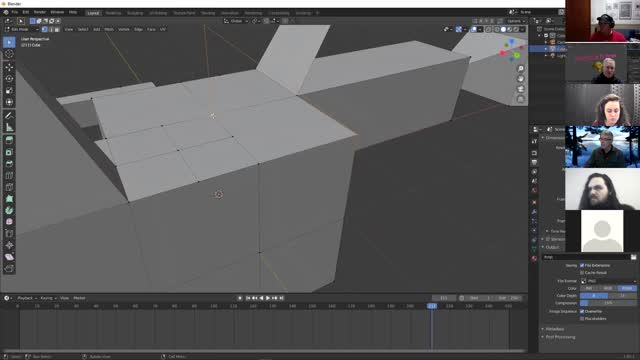Pick the Annotate pencil tool

click(x=9, y=116)
